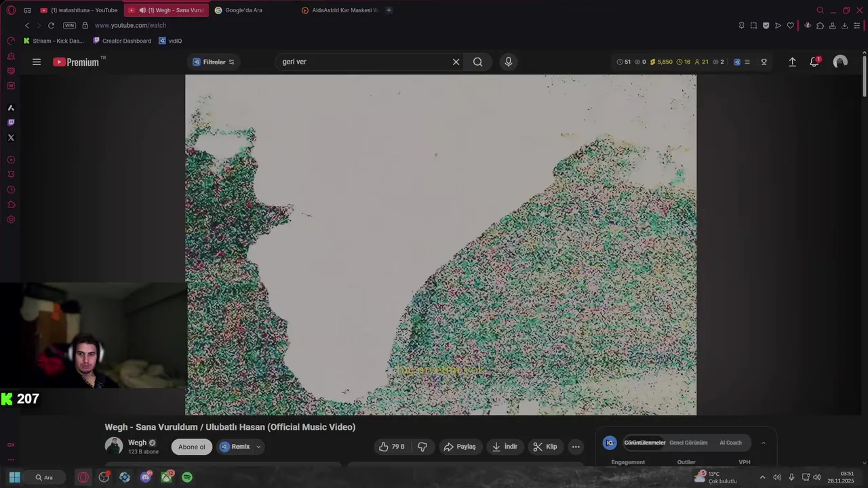Open YouTube upload/create arrow icon
The height and width of the screenshot is (488, 868).
pos(792,62)
